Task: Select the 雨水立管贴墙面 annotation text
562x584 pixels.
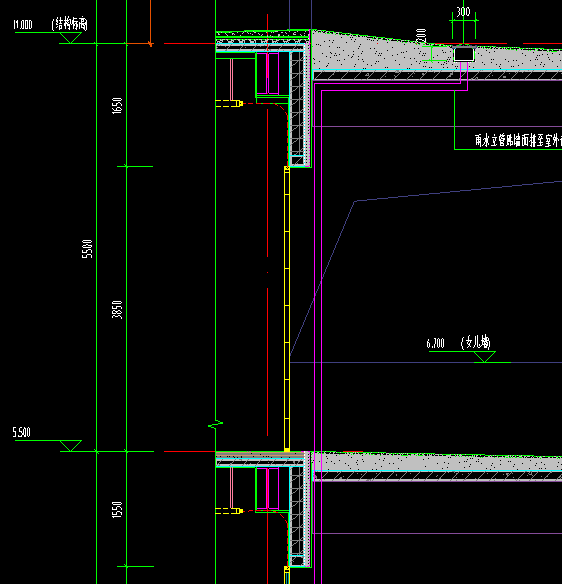Action: point(518,141)
